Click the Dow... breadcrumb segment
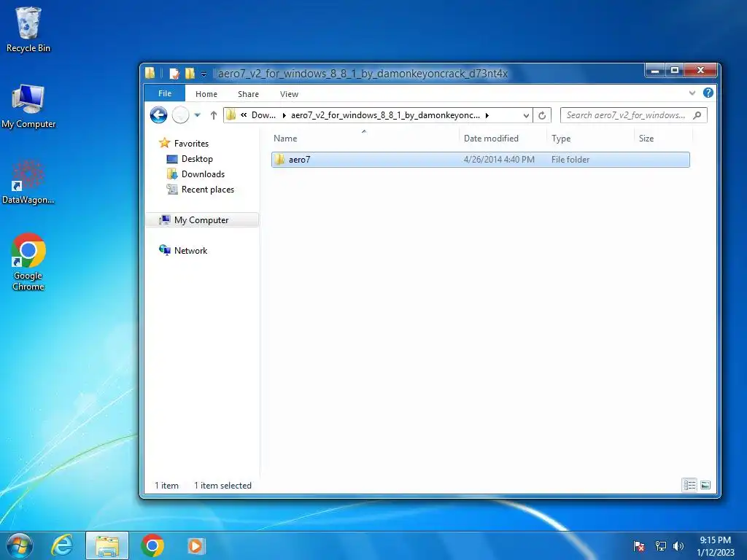Image resolution: width=747 pixels, height=560 pixels. [x=263, y=115]
